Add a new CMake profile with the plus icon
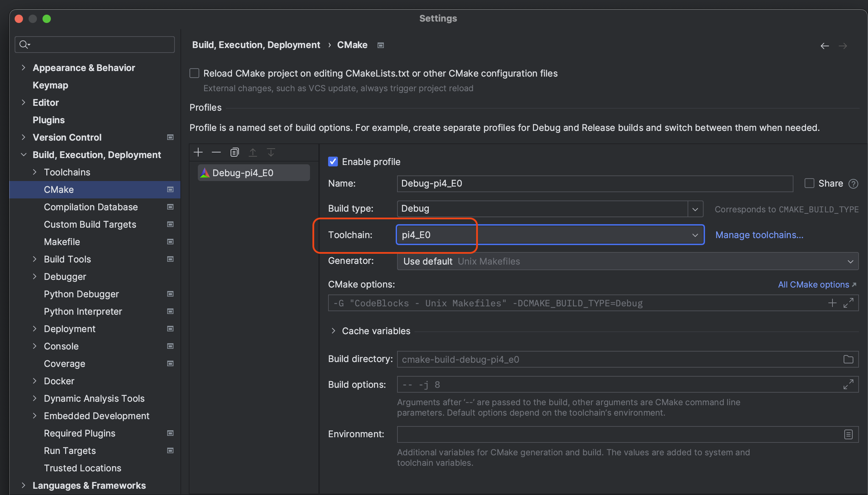Viewport: 868px width, 495px height. [x=198, y=152]
